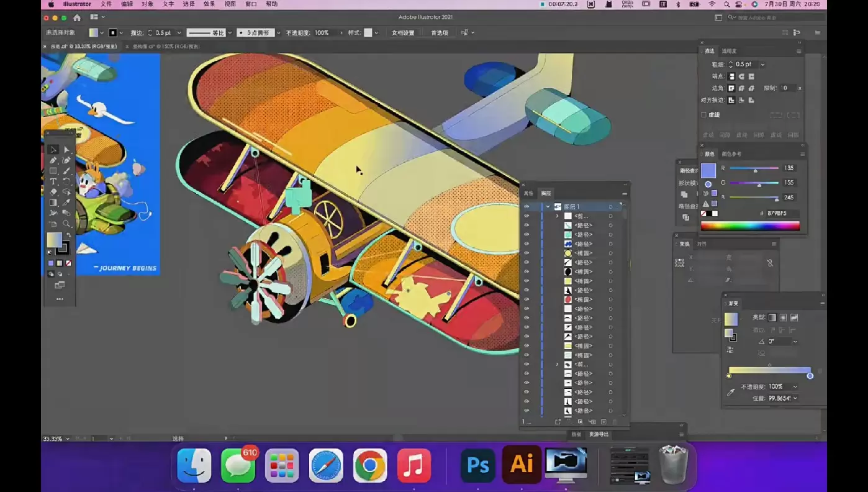The height and width of the screenshot is (492, 868).
Task: Select the Gradient tool in the toolbox
Action: click(53, 203)
